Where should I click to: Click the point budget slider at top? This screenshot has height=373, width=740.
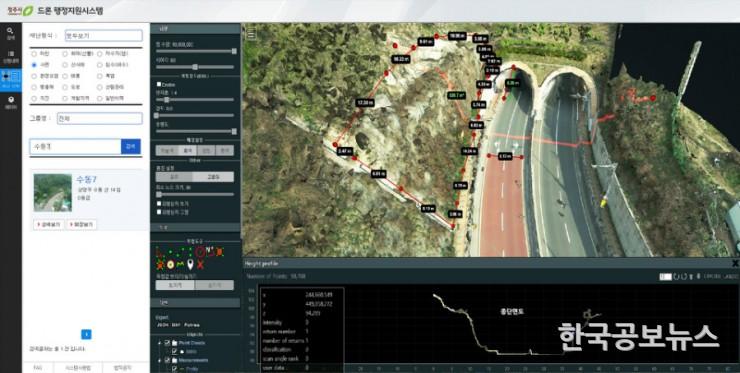pos(195,51)
